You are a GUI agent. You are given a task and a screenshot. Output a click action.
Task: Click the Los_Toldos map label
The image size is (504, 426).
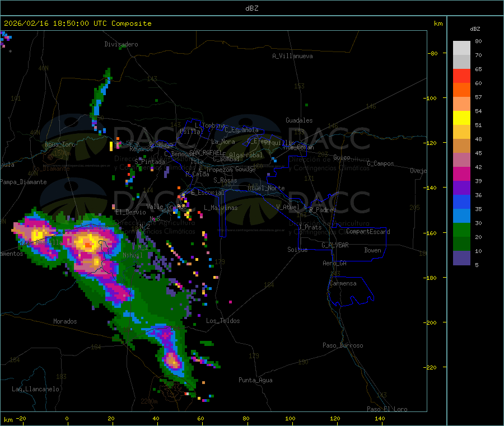[x=223, y=321]
